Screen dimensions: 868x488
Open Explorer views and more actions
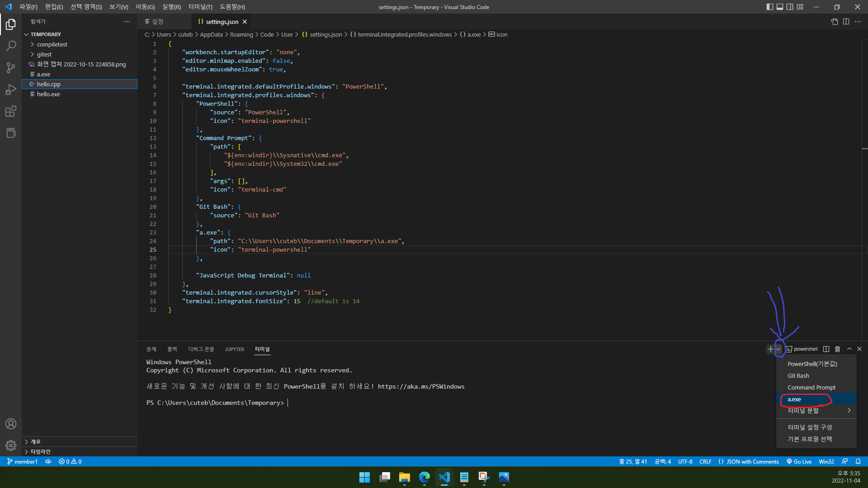127,22
